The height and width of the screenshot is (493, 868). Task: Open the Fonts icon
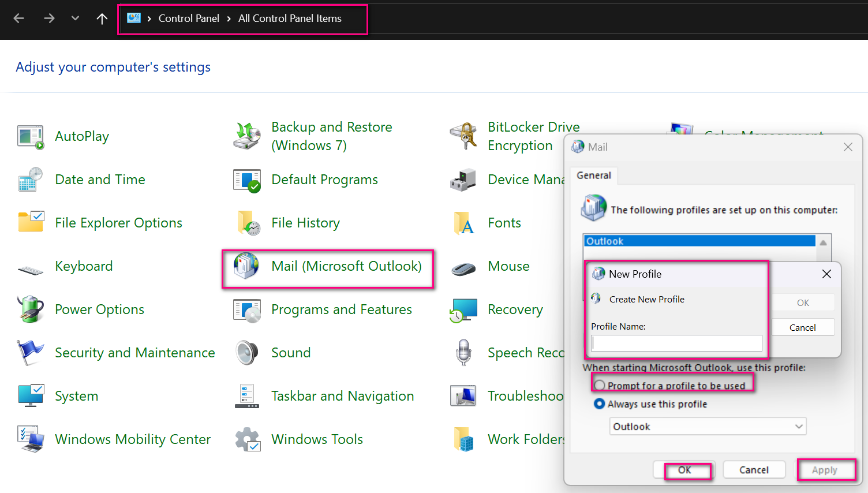[x=463, y=223]
